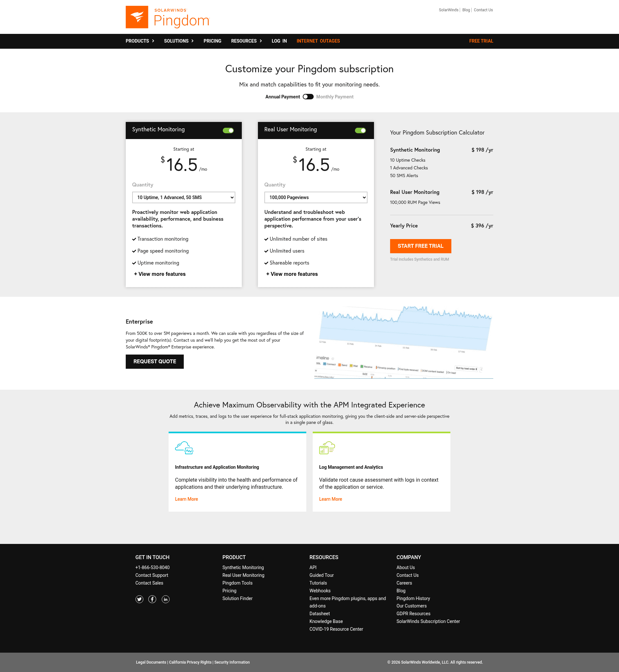Viewport: 619px width, 672px height.
Task: Open the footer Pricing link
Action: [x=230, y=591]
